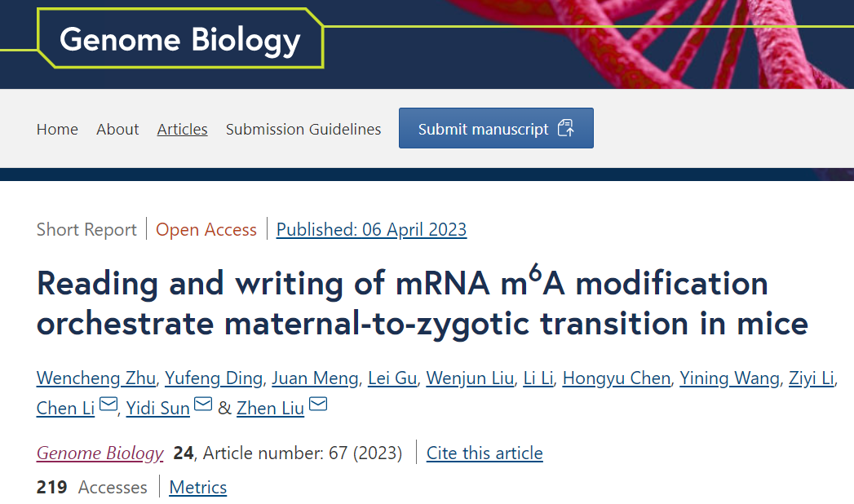Open Submission Guidelines page

(303, 129)
